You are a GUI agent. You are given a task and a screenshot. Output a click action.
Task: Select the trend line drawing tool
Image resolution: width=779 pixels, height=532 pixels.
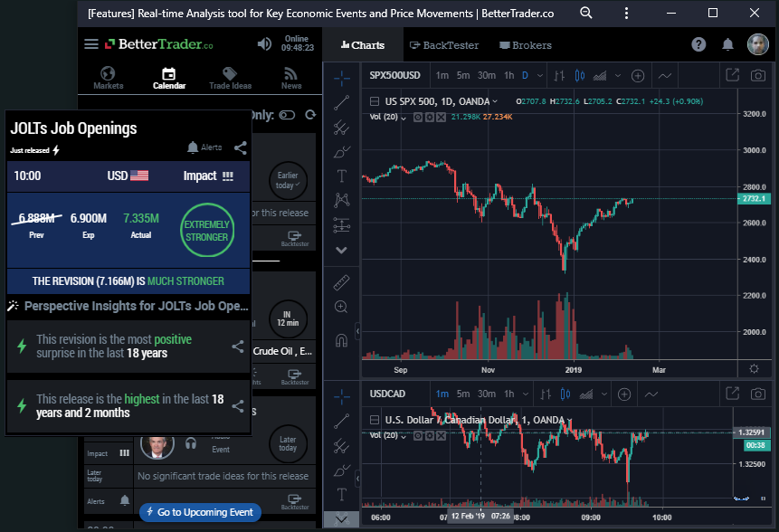[x=342, y=102]
